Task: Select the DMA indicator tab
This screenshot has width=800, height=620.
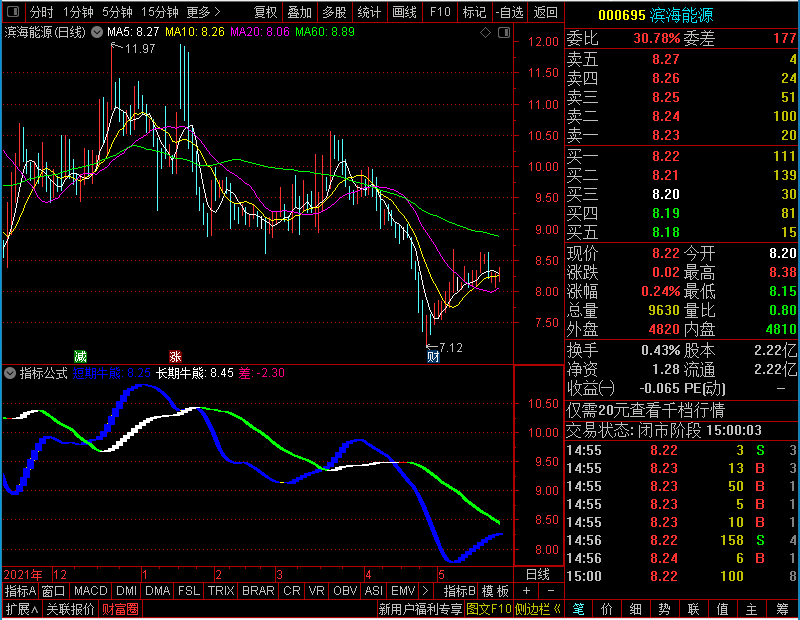Action: pyautogui.click(x=157, y=591)
